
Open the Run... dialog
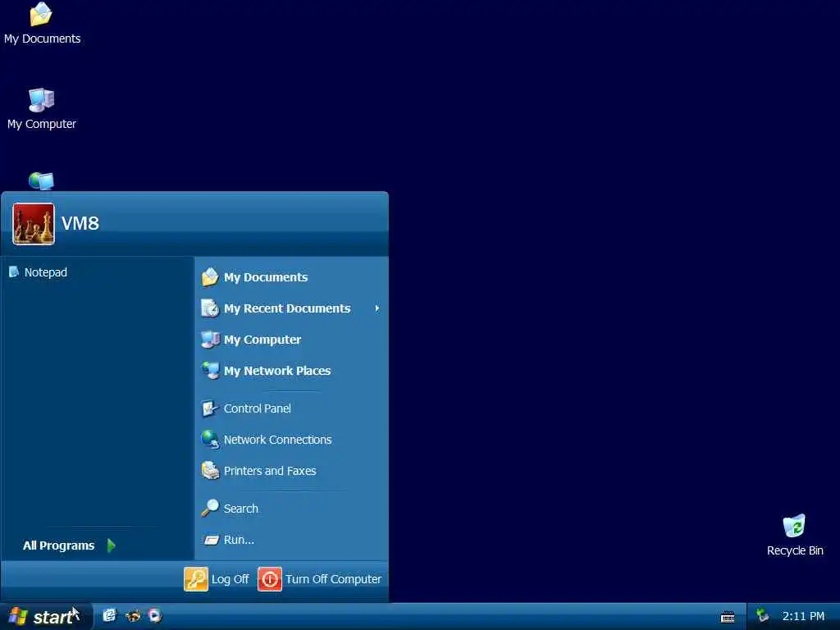[x=291, y=540]
